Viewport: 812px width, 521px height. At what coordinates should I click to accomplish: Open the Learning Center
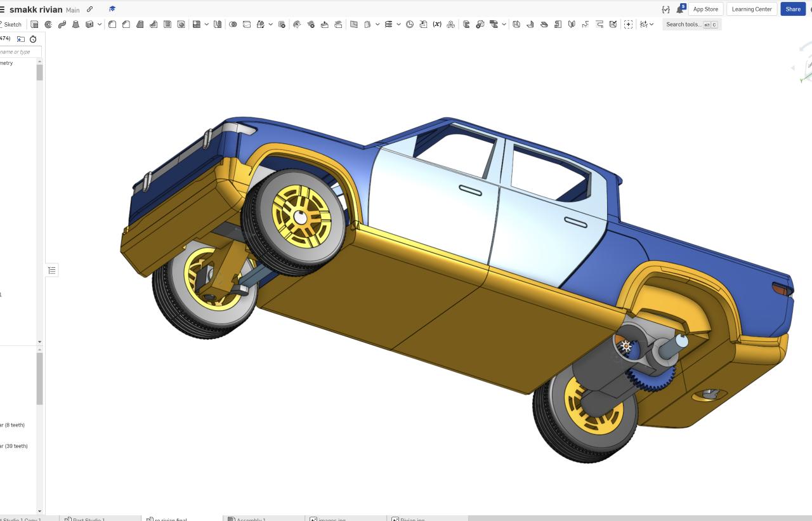pyautogui.click(x=752, y=9)
